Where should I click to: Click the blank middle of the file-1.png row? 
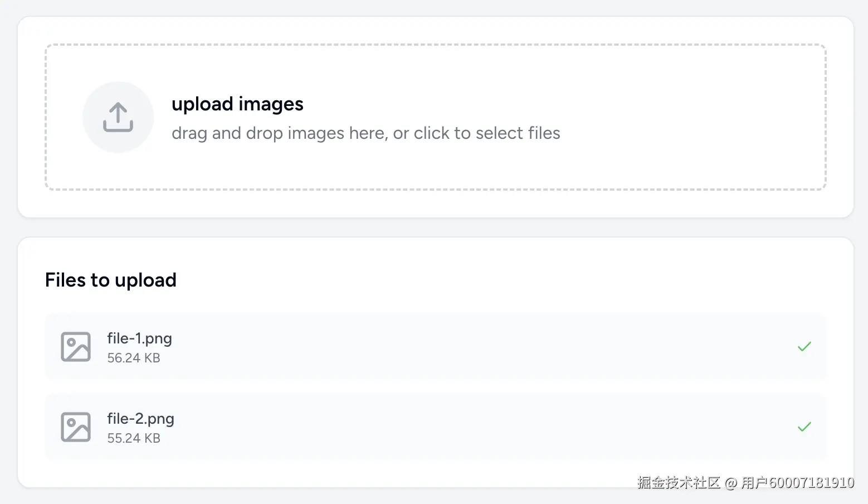click(x=446, y=347)
